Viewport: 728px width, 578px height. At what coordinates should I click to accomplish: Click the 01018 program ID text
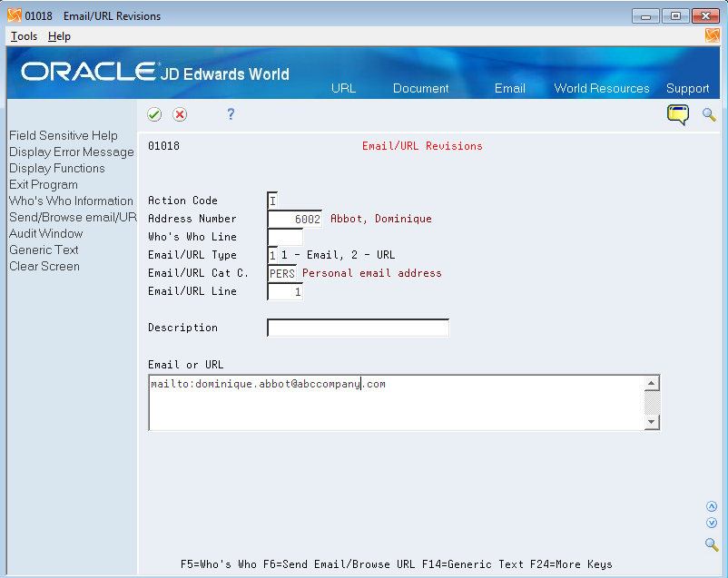click(163, 146)
